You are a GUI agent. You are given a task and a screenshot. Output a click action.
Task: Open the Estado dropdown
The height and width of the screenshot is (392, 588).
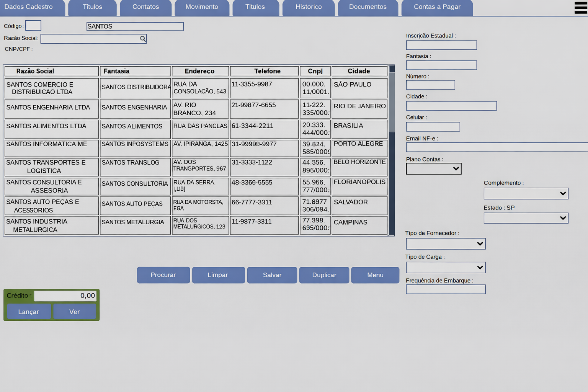(526, 218)
